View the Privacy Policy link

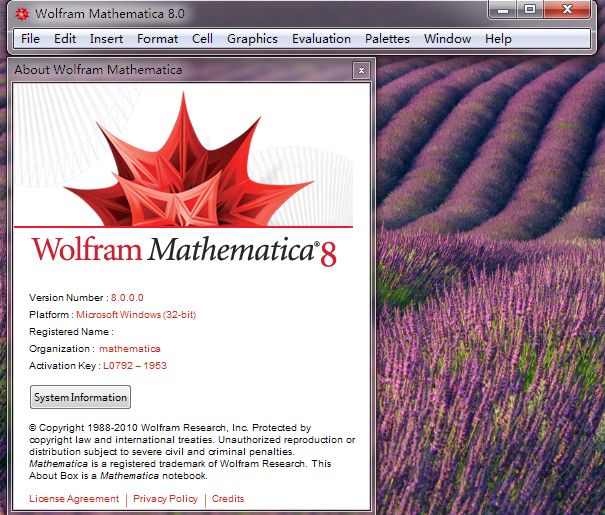pos(165,499)
